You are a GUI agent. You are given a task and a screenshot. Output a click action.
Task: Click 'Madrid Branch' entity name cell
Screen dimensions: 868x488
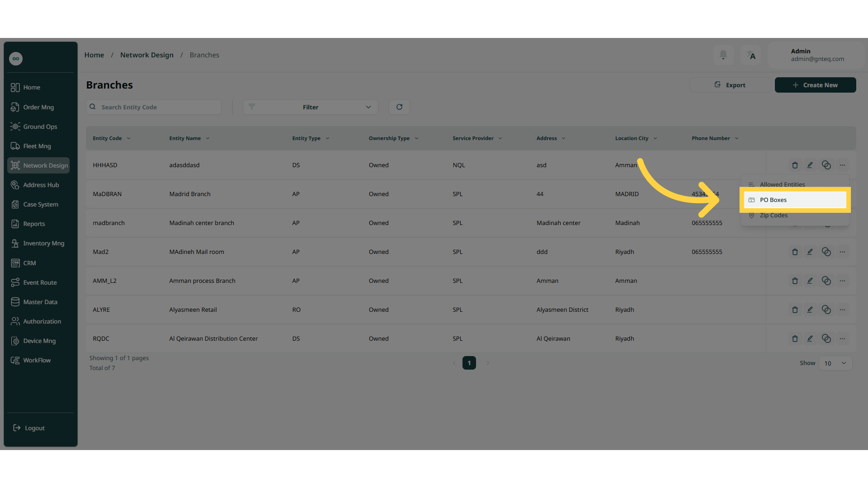coord(190,194)
